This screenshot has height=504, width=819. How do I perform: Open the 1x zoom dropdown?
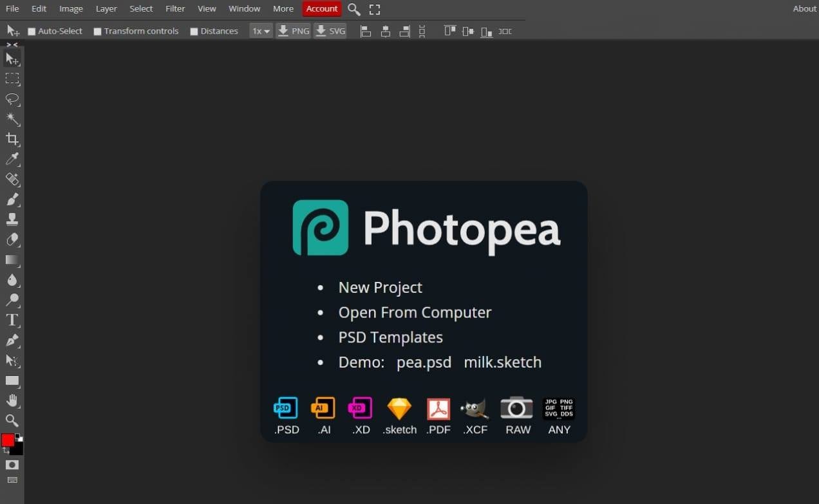pyautogui.click(x=260, y=30)
